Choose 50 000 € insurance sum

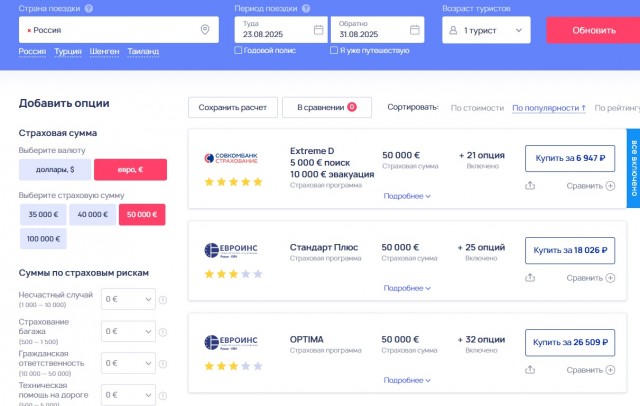[x=142, y=214]
